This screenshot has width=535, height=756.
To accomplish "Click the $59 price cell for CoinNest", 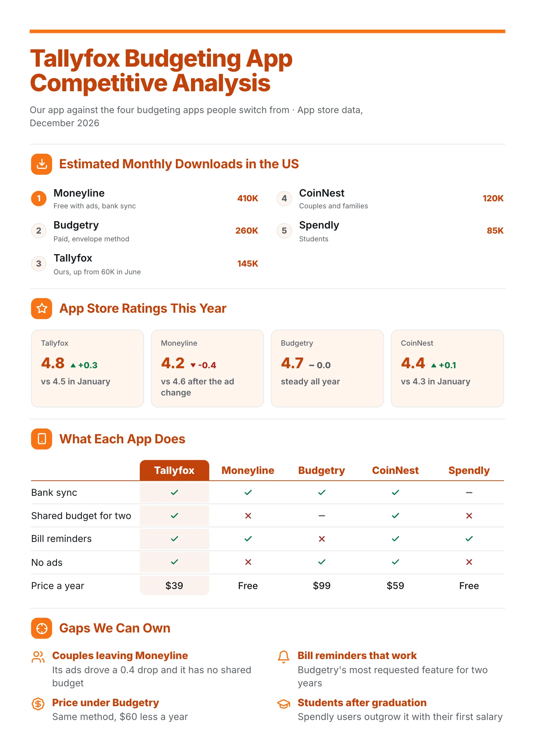I will pyautogui.click(x=396, y=586).
